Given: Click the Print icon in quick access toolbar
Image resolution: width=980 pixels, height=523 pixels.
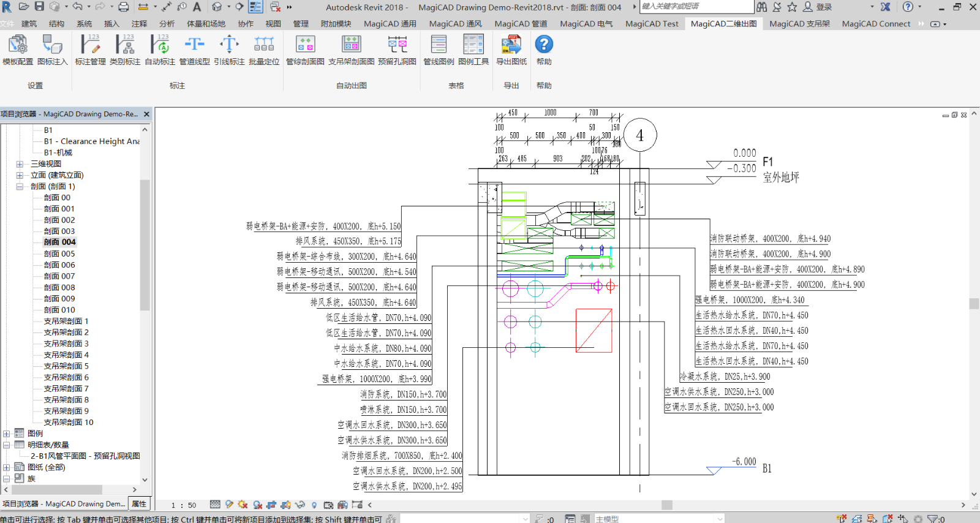Looking at the screenshot, I should [x=123, y=7].
